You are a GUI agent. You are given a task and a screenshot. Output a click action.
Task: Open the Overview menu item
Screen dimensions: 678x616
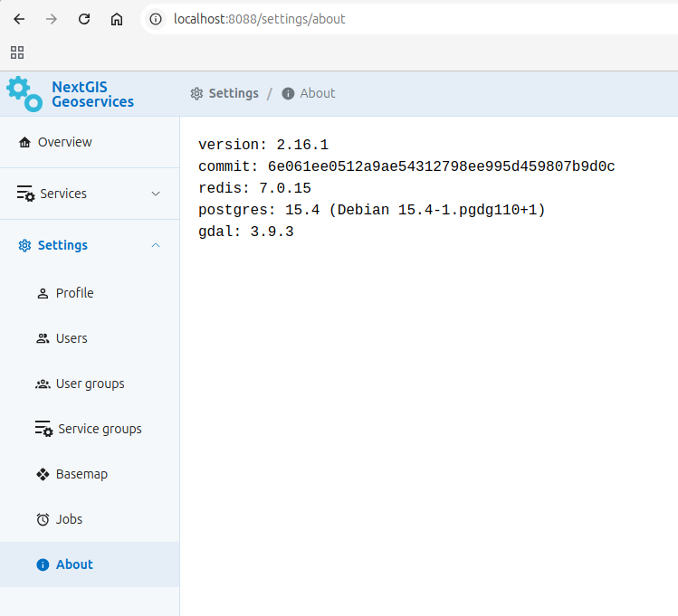64,142
